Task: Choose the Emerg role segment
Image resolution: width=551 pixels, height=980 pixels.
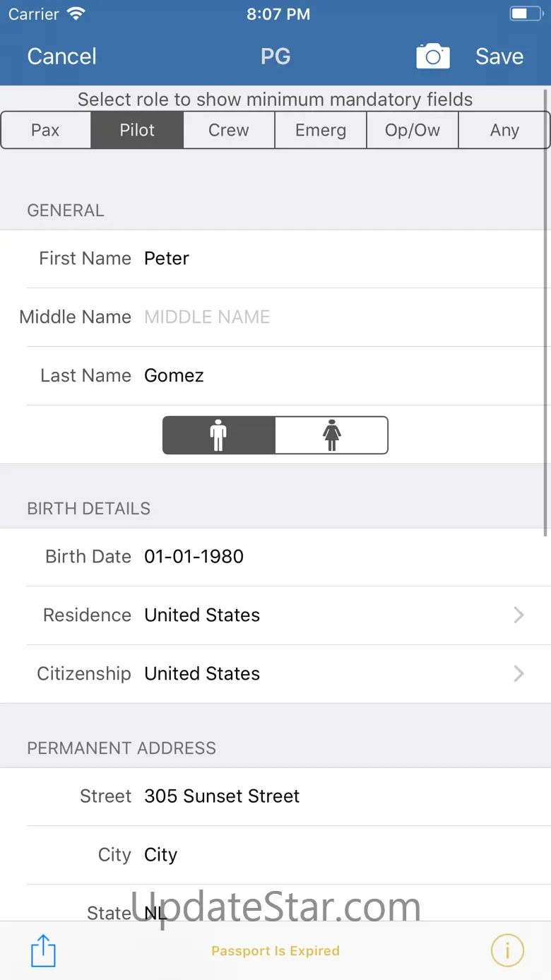Action: click(x=321, y=130)
